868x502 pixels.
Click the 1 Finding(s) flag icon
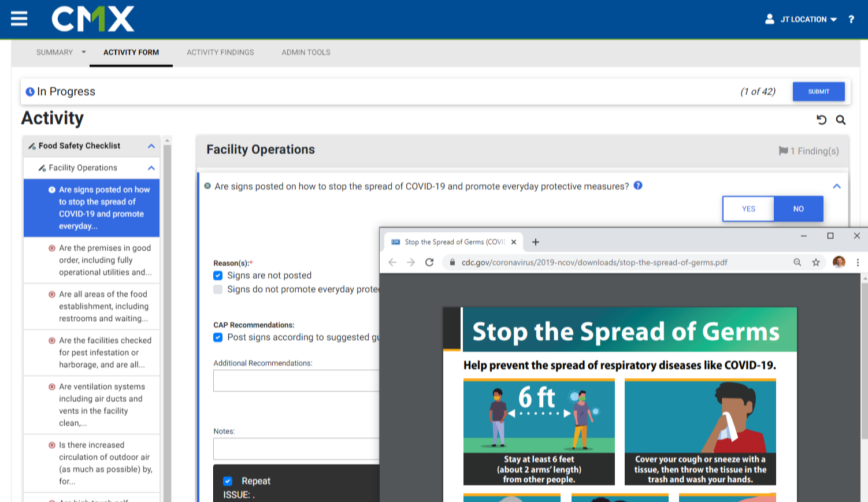point(783,151)
